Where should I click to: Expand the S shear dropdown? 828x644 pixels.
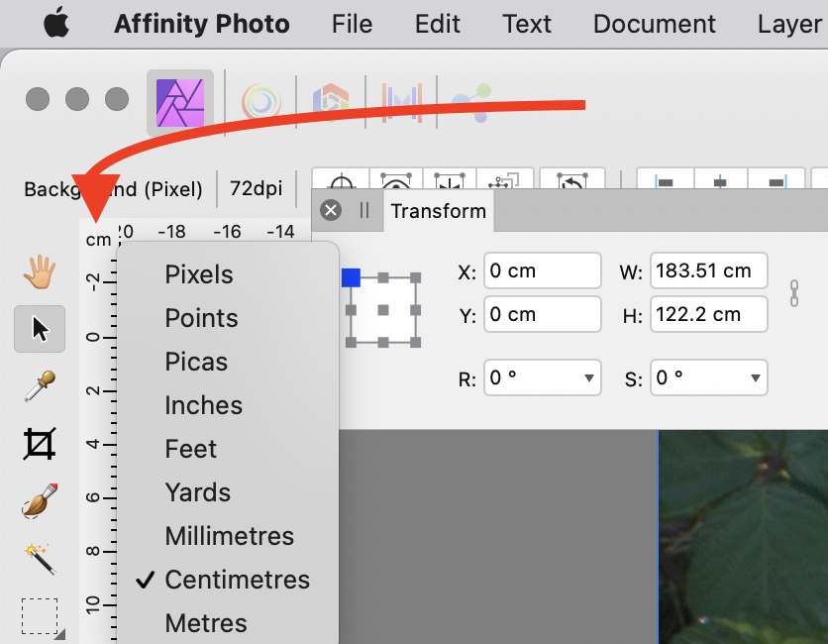[754, 377]
